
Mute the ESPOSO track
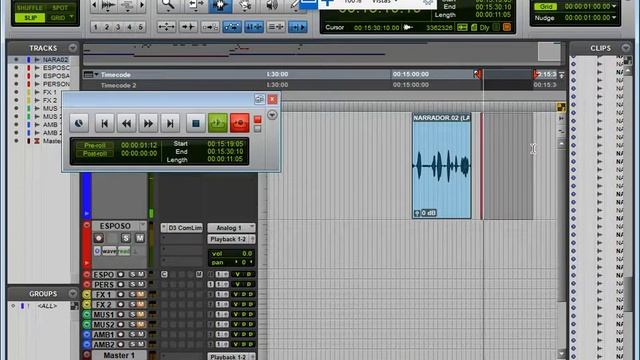pos(140,238)
